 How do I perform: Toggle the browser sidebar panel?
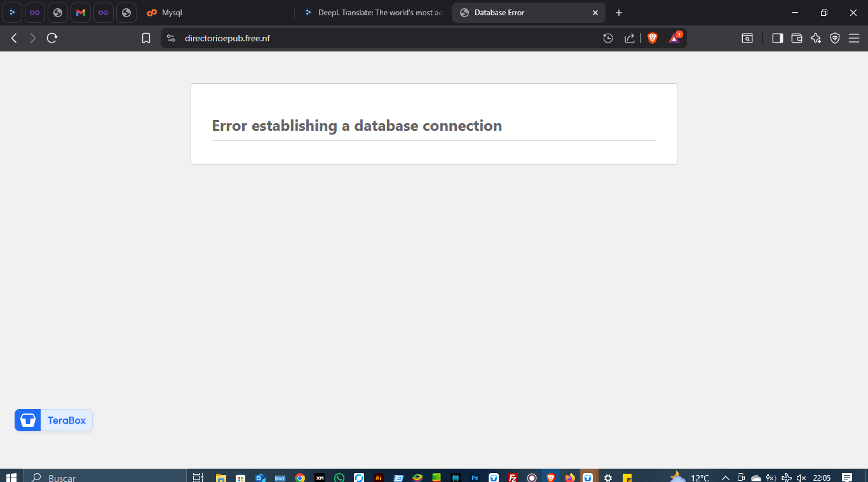[x=777, y=38]
